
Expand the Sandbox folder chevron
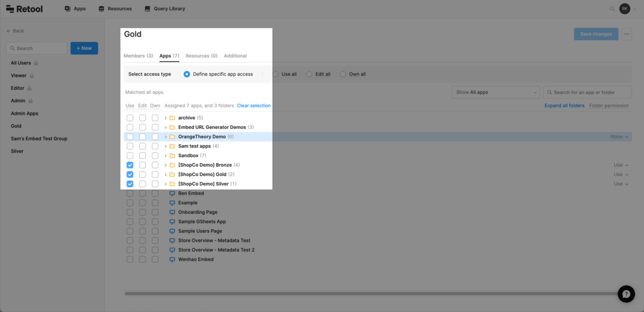click(165, 155)
